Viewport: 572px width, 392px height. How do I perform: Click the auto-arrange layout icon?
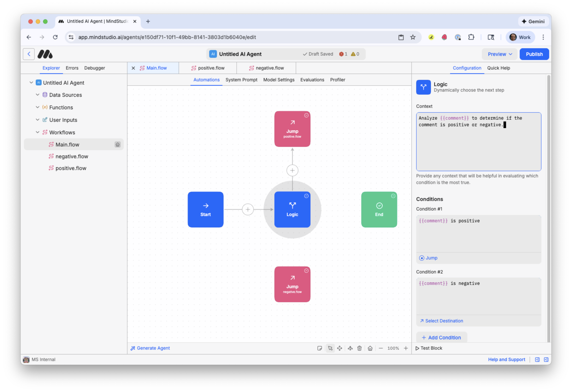pyautogui.click(x=350, y=348)
